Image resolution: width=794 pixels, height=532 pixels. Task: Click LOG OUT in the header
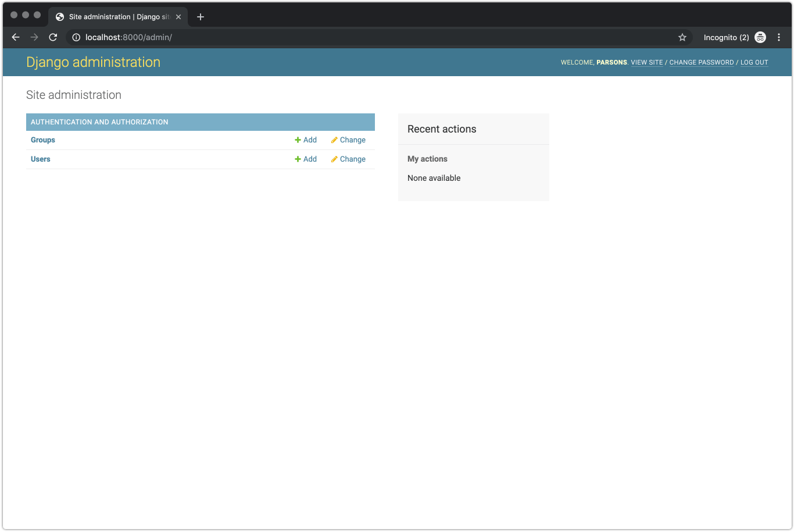click(x=754, y=62)
